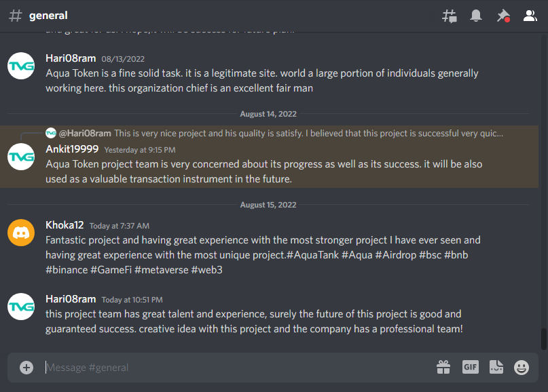Toggle the member list icon
This screenshot has width=548, height=392.
(x=530, y=16)
